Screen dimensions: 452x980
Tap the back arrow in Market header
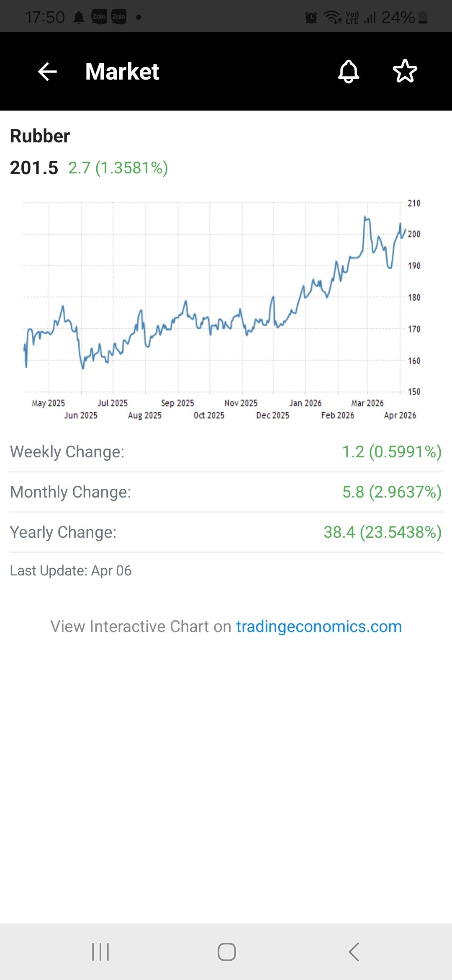47,72
